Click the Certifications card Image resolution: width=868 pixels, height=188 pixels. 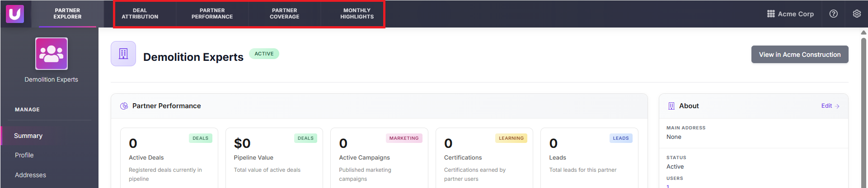(484, 158)
